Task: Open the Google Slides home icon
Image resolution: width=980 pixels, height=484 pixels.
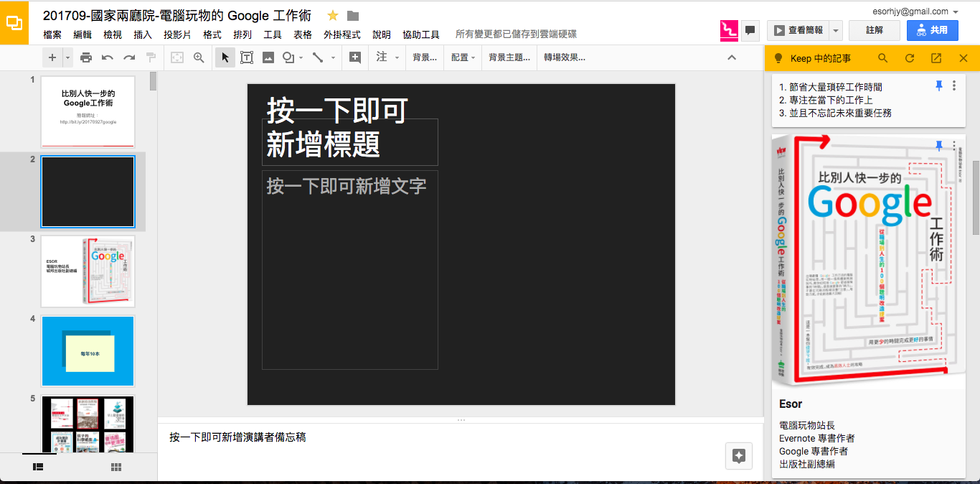Action: pyautogui.click(x=14, y=22)
